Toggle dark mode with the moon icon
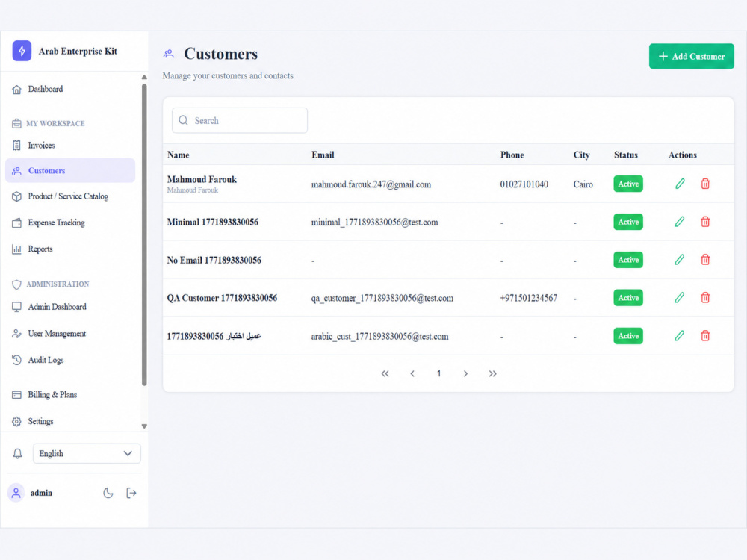 tap(108, 494)
